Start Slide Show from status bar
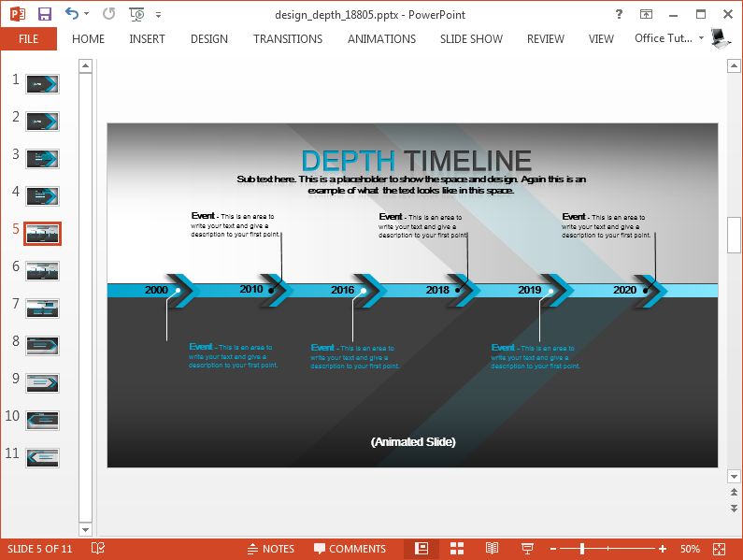This screenshot has height=560, width=743. tap(527, 549)
